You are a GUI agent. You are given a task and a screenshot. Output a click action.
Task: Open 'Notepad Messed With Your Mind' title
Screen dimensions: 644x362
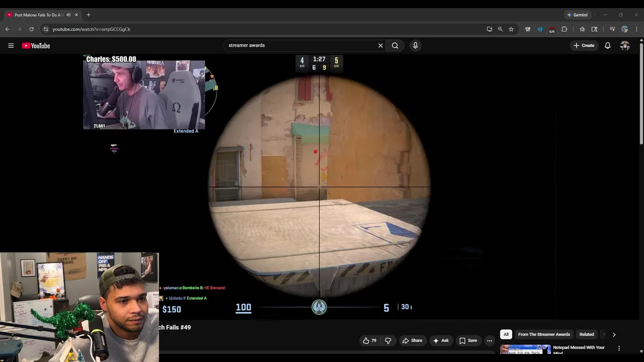coord(579,349)
